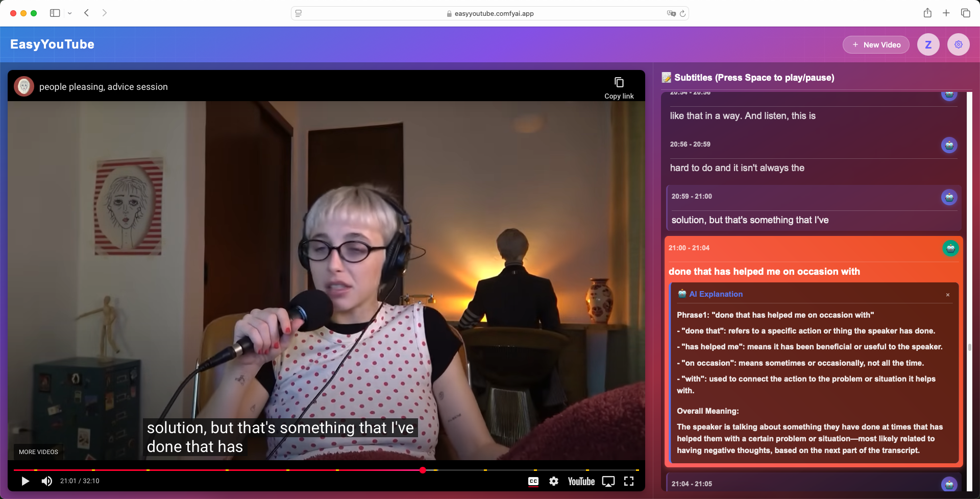Open YouTube player settings gear
Screen dimensions: 980x499
point(554,481)
